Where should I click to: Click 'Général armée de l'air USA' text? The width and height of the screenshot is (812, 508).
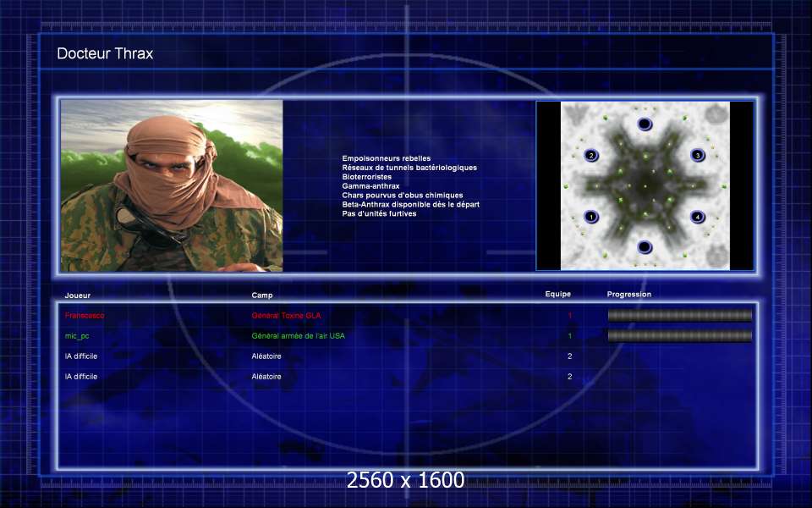(x=299, y=336)
